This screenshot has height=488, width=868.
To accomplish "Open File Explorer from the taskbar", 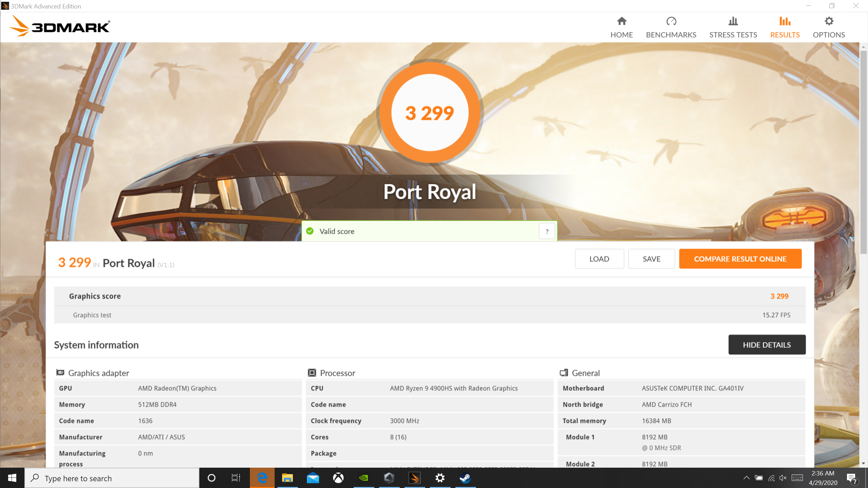I will pyautogui.click(x=288, y=478).
